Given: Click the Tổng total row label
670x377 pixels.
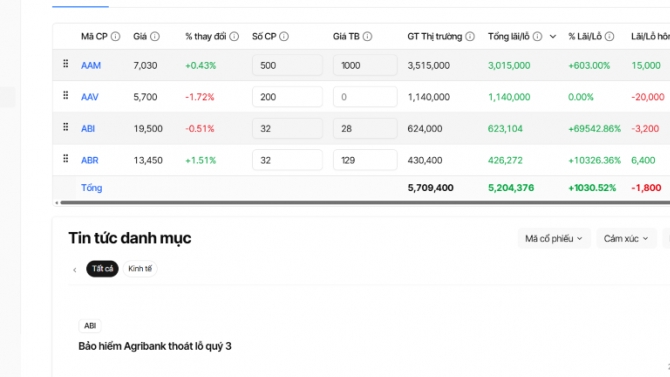Looking at the screenshot, I should (91, 188).
